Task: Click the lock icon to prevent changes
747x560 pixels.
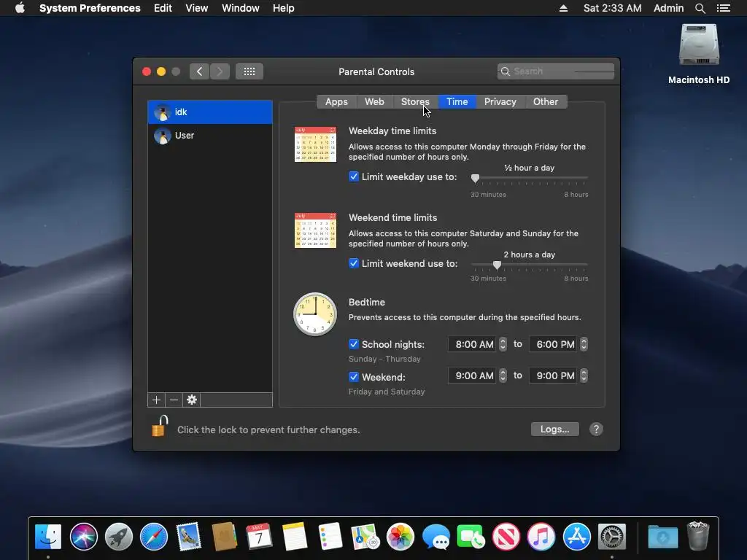Action: pos(160,426)
